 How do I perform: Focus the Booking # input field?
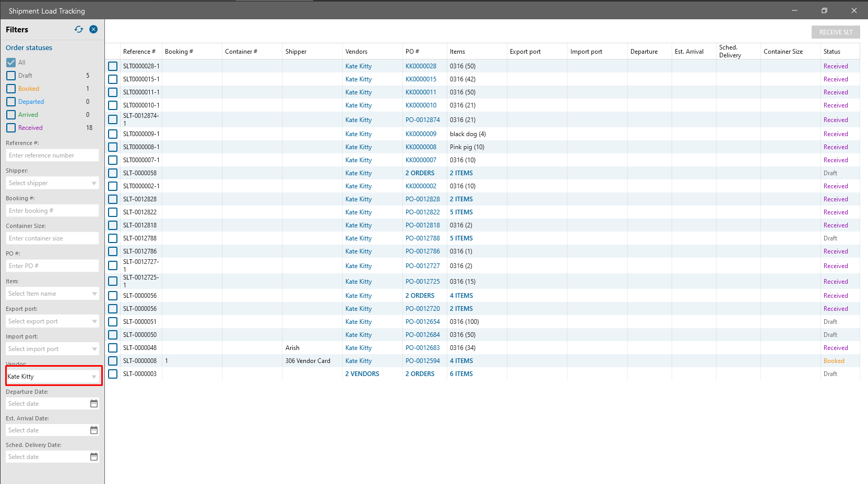click(52, 211)
